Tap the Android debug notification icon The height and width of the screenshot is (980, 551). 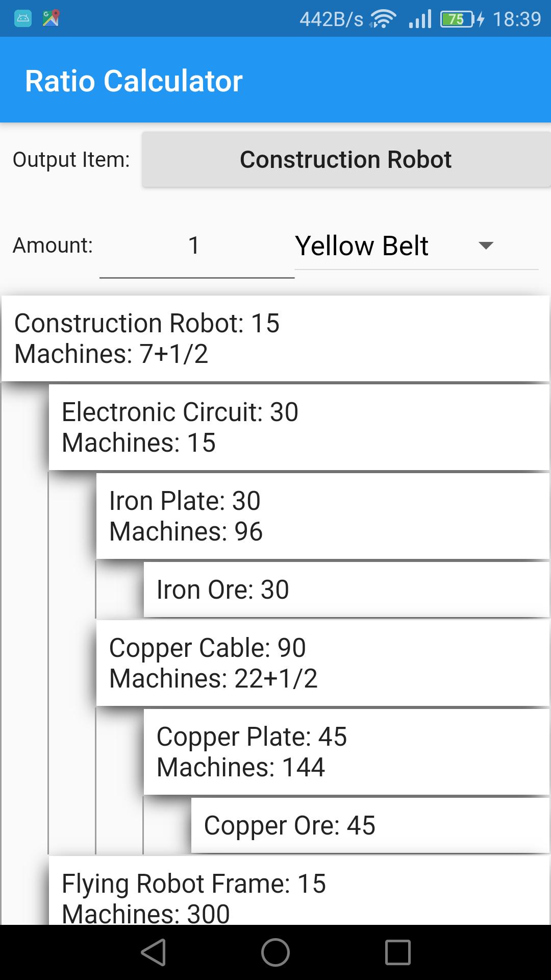pyautogui.click(x=23, y=19)
